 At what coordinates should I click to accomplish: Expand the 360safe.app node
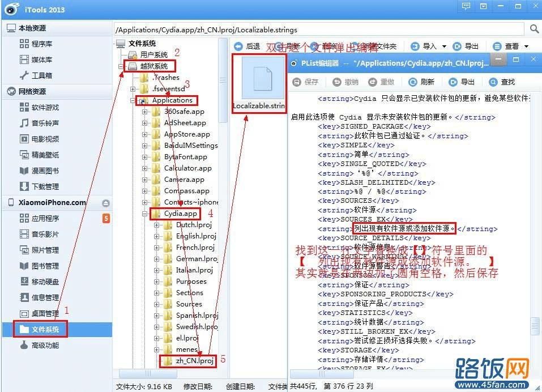pyautogui.click(x=145, y=112)
